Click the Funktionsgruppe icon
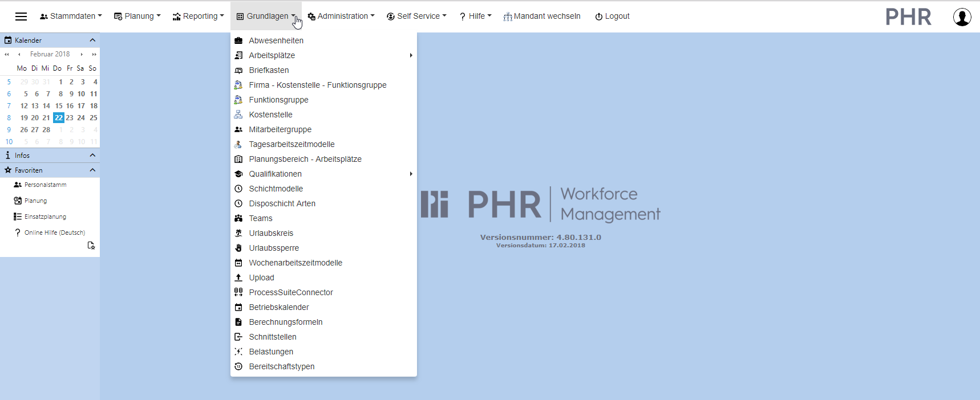Screen dimensions: 980x400 [x=238, y=100]
